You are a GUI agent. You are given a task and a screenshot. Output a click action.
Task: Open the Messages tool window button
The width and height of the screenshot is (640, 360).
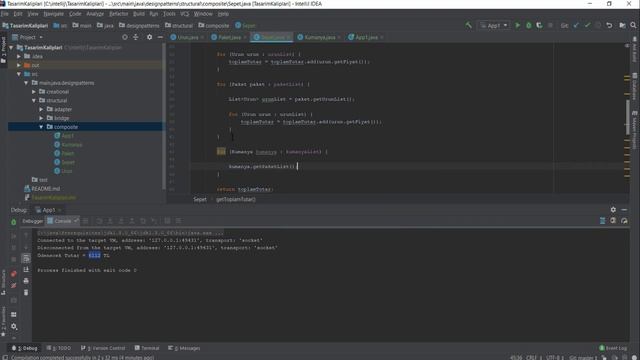[x=184, y=348]
